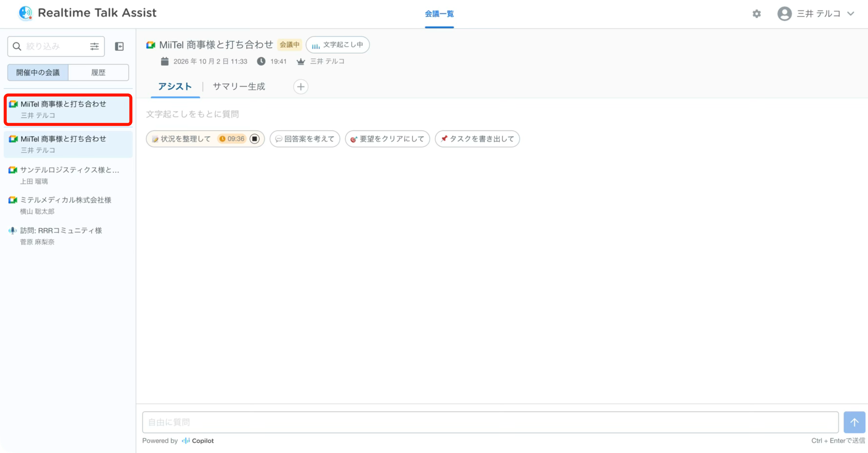Click the calendar icon beside the date
The image size is (868, 453).
tap(165, 61)
